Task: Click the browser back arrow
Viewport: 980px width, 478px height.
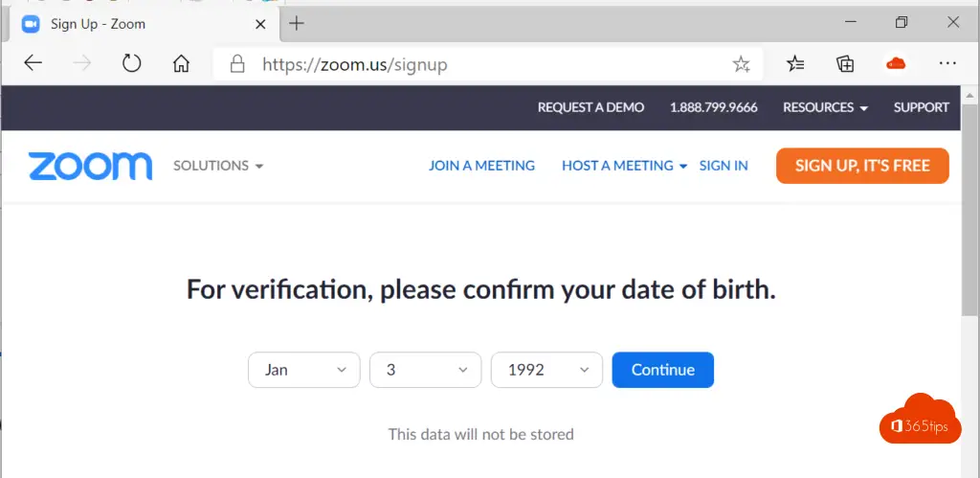Action: pyautogui.click(x=33, y=64)
